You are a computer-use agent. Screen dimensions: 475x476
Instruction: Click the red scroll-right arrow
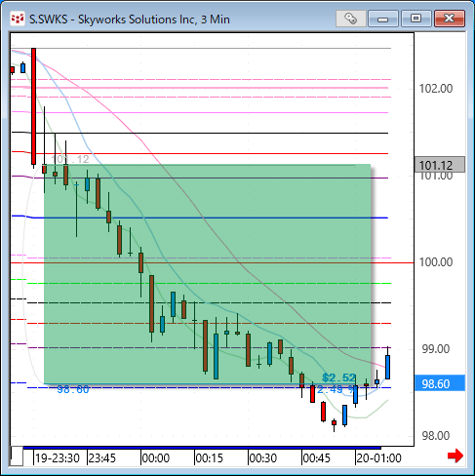(x=455, y=456)
